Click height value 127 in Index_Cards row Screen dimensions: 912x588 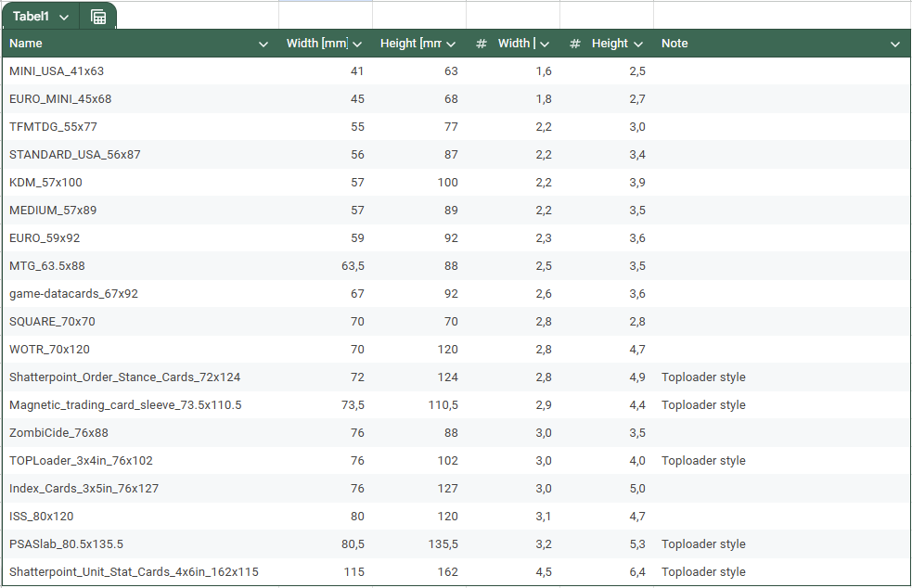click(x=448, y=489)
